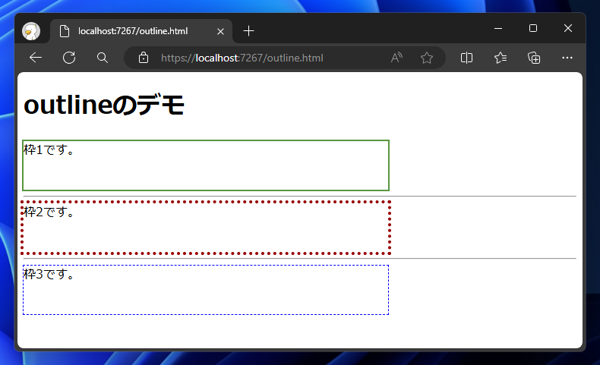This screenshot has height=365, width=600.
Task: Click the text 枠1です。
Action: (x=49, y=150)
